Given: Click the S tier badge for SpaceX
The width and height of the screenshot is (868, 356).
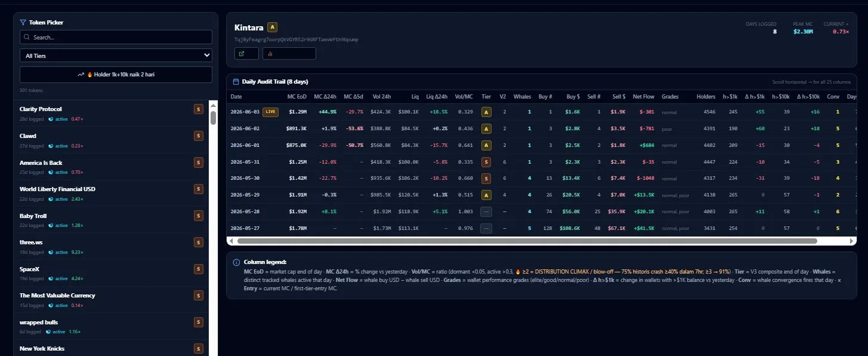Looking at the screenshot, I should pos(199,269).
